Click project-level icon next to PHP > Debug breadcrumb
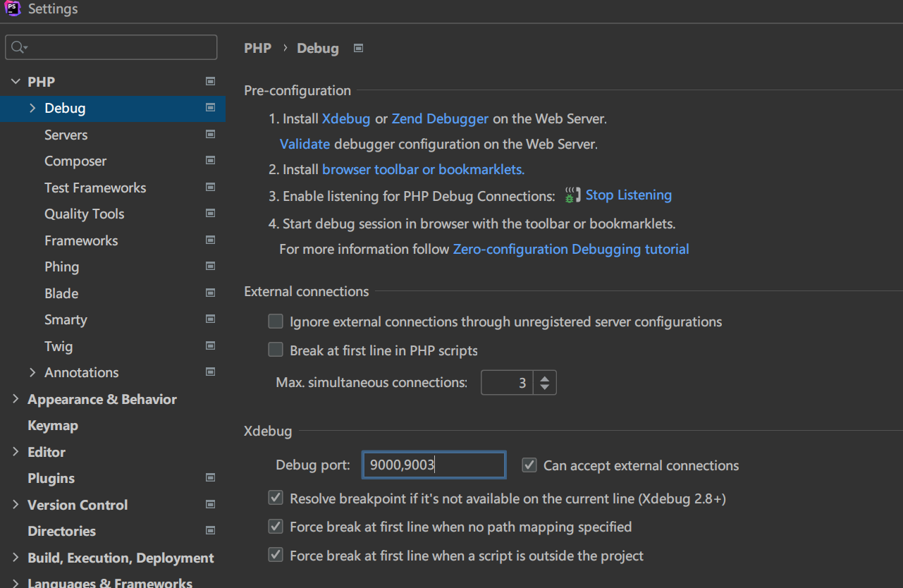 (x=358, y=48)
